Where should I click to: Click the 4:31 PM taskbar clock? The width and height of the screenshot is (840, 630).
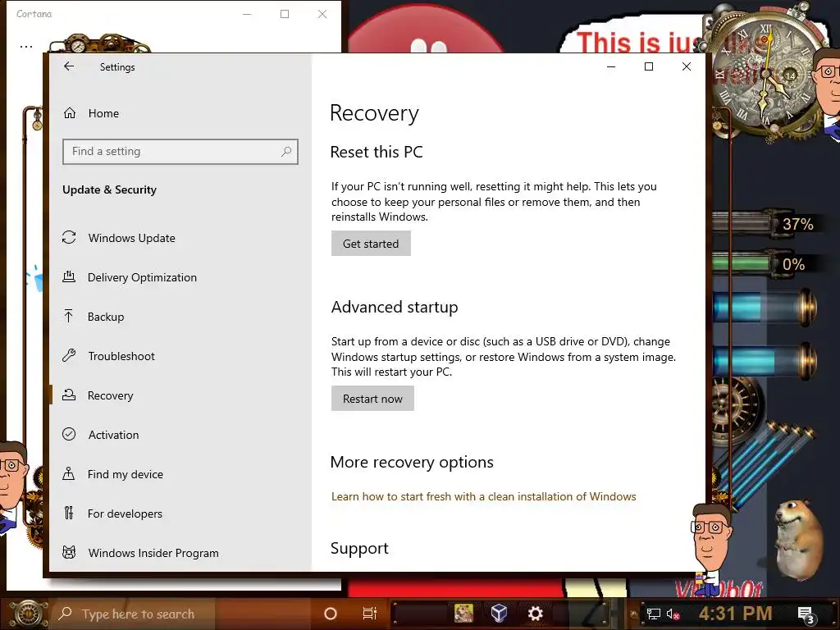coord(736,614)
